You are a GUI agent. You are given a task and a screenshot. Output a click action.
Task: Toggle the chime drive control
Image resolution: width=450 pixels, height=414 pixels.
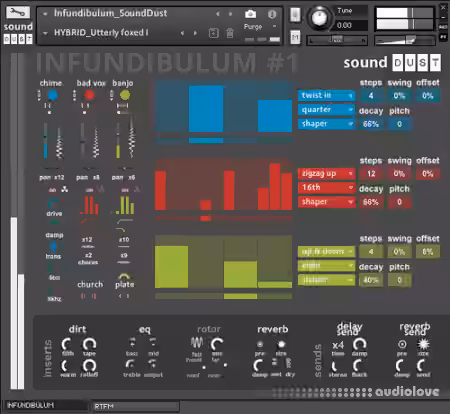53,203
